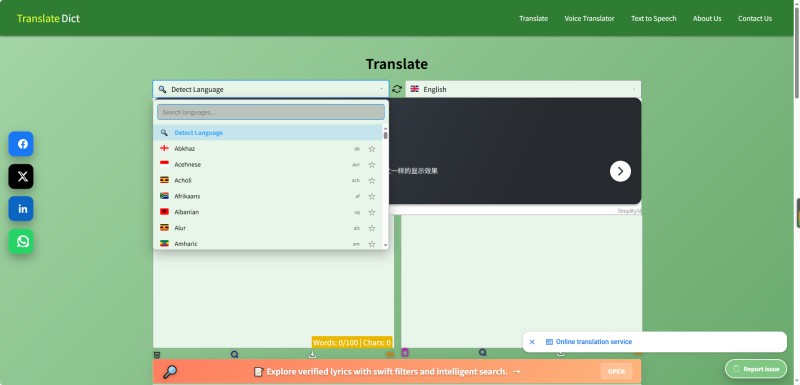Dismiss the Online translation service popup
This screenshot has width=800, height=385.
532,342
